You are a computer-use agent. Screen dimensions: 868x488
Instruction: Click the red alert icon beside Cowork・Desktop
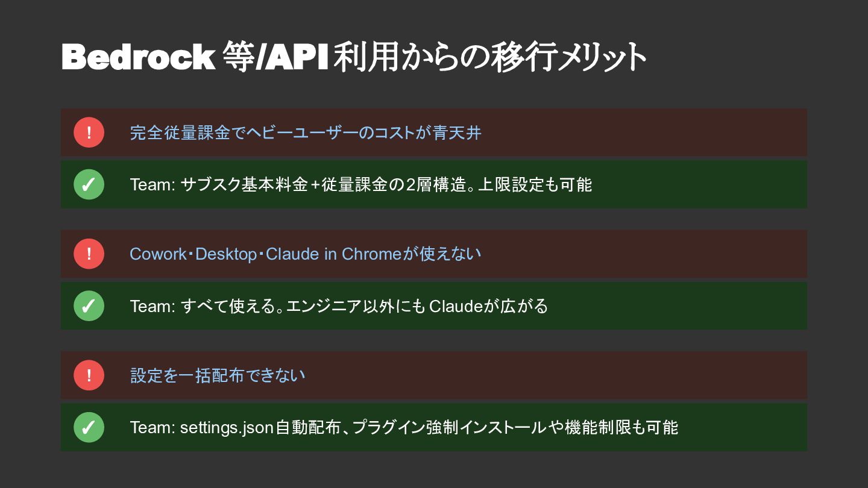tap(89, 254)
